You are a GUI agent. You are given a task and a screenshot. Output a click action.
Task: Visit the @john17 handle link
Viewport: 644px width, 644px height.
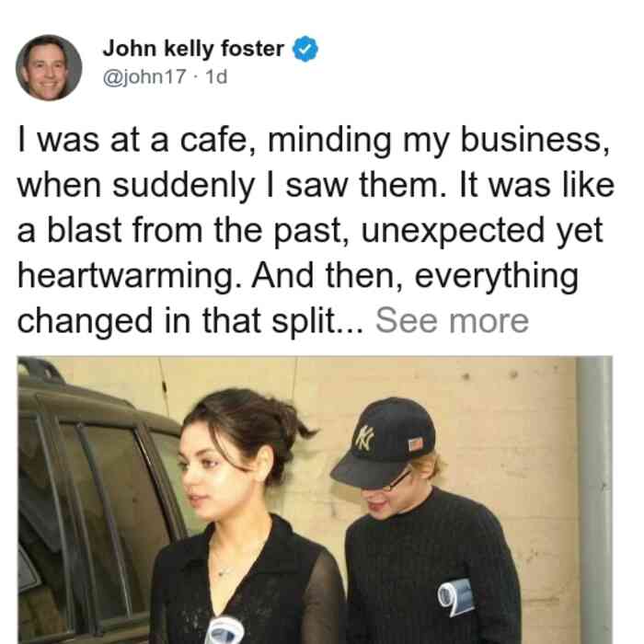coord(144,76)
